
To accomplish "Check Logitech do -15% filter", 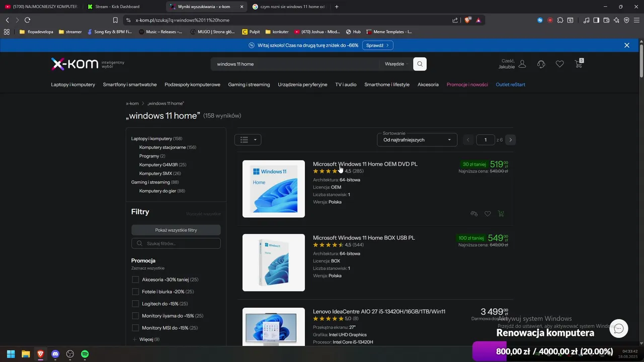I will [x=135, y=304].
